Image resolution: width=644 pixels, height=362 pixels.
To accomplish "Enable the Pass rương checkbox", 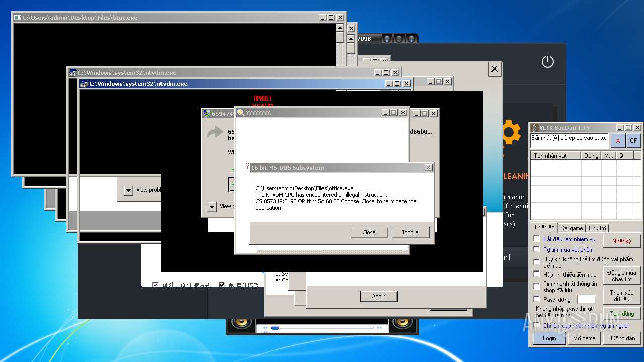I will (x=537, y=299).
